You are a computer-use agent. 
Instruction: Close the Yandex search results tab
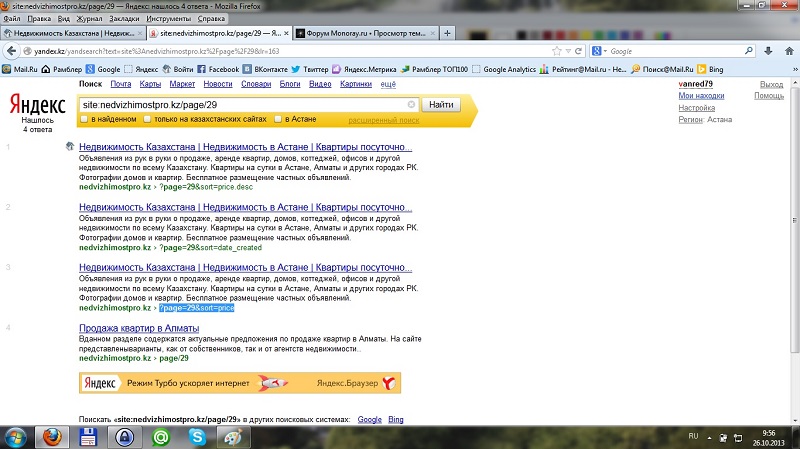point(286,33)
